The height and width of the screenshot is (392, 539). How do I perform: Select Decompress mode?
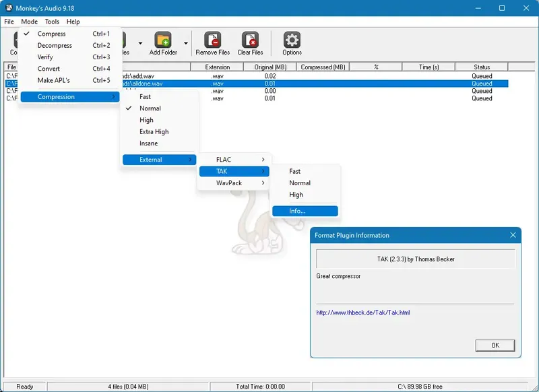70,45
